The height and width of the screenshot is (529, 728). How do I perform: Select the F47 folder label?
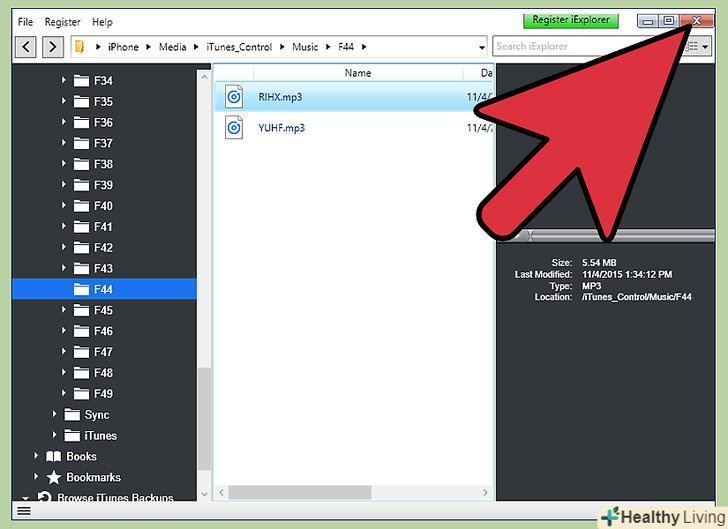tap(103, 353)
